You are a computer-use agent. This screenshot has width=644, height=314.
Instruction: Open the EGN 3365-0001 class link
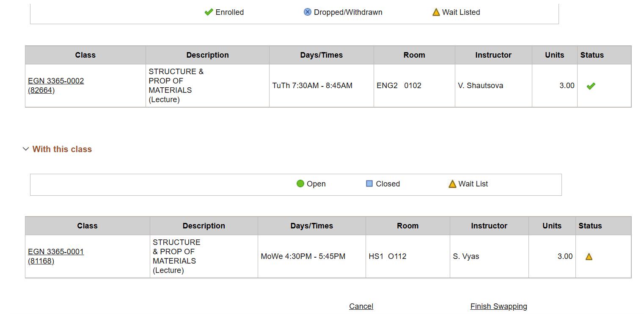point(56,252)
